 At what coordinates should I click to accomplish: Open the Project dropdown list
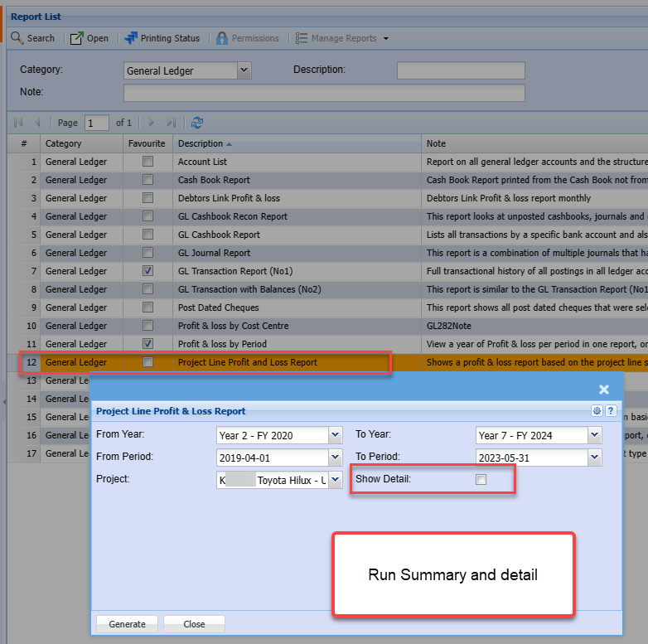click(x=335, y=480)
